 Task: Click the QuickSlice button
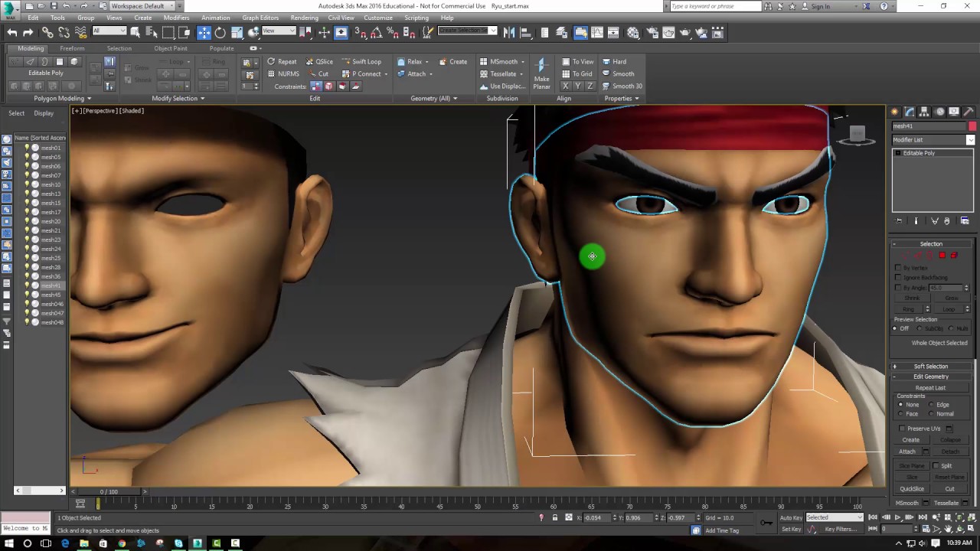click(x=912, y=489)
